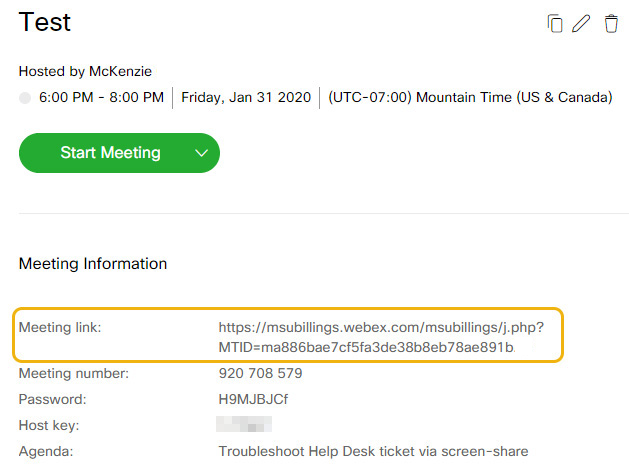Viewport: 629px width, 472px height.
Task: Expand the Start Meeting dropdown arrow
Action: coord(201,153)
